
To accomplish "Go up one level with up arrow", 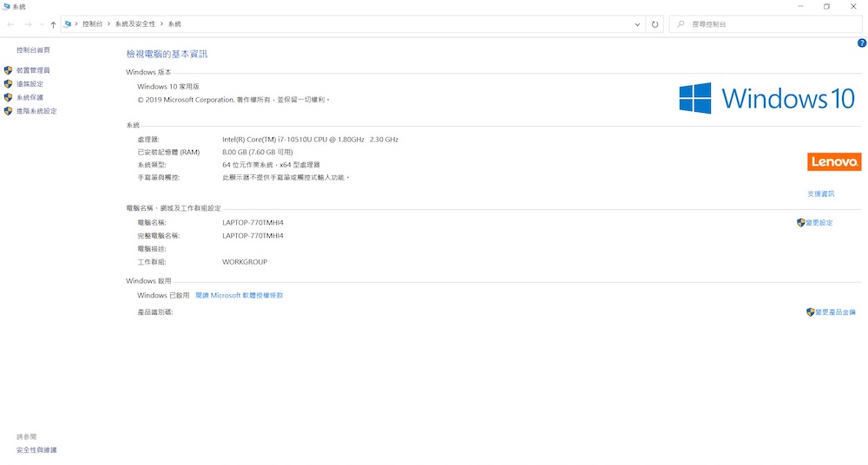I will [x=53, y=24].
